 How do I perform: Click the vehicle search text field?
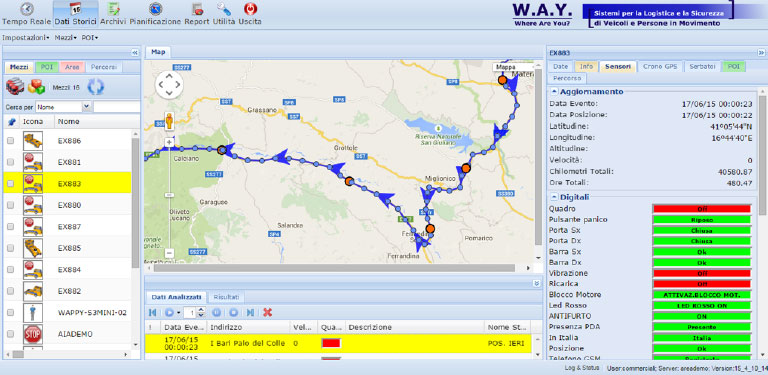(117, 107)
